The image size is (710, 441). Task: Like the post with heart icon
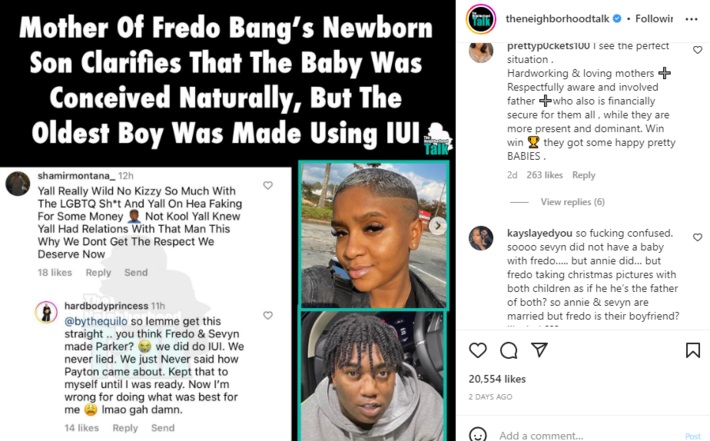[x=478, y=350]
